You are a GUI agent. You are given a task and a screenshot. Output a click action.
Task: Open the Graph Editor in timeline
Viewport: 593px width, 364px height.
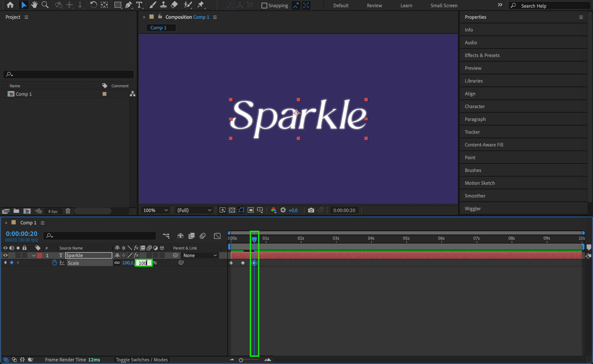tap(217, 236)
